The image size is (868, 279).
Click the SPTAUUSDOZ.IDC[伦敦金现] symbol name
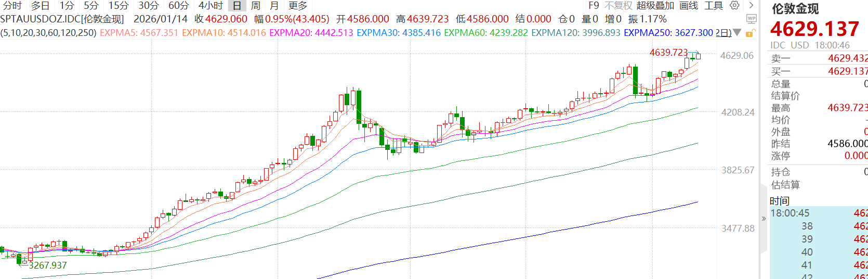[62, 19]
